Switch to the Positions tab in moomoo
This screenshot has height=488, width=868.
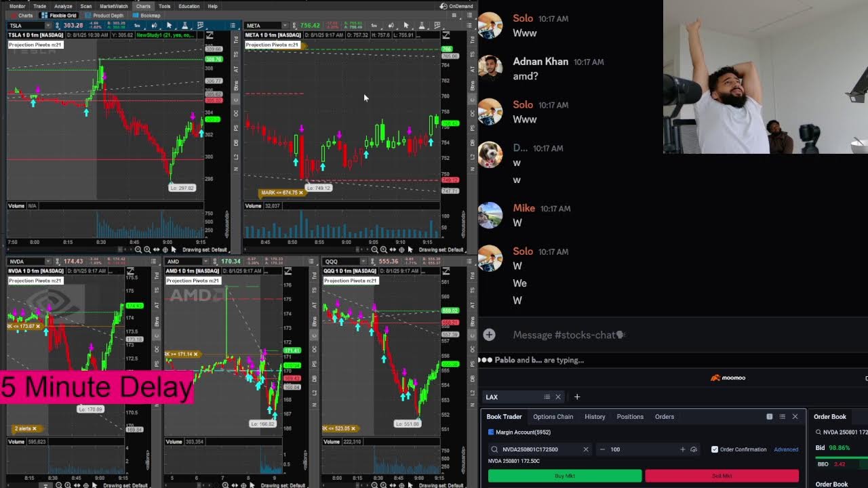[630, 417]
